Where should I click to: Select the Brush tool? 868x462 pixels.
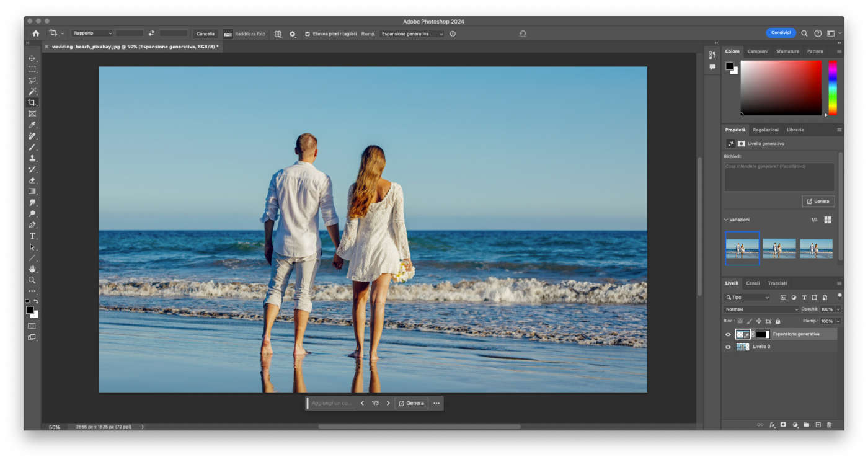pyautogui.click(x=32, y=148)
